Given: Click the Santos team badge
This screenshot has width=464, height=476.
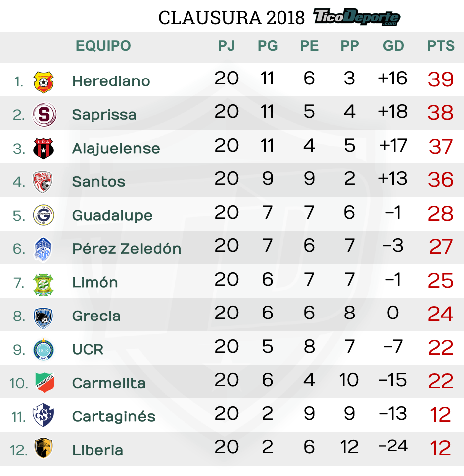Looking at the screenshot, I should [x=43, y=182].
